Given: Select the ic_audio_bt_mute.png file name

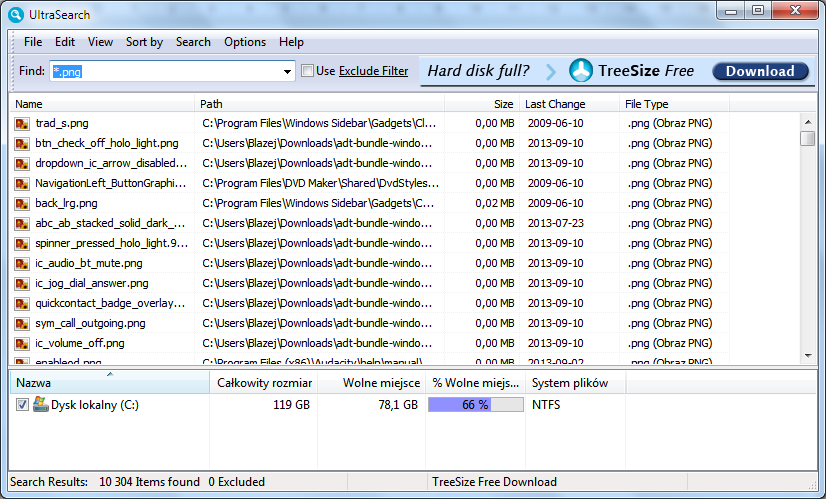Looking at the screenshot, I should click(x=89, y=263).
